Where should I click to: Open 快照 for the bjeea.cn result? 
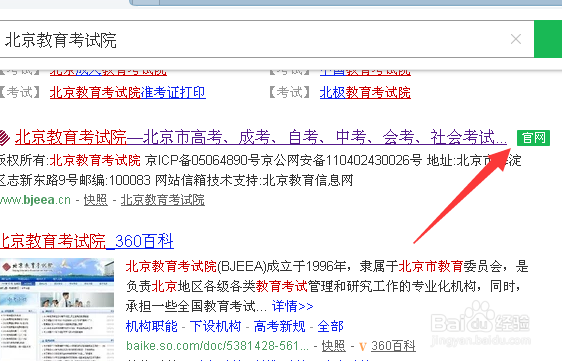click(x=96, y=200)
